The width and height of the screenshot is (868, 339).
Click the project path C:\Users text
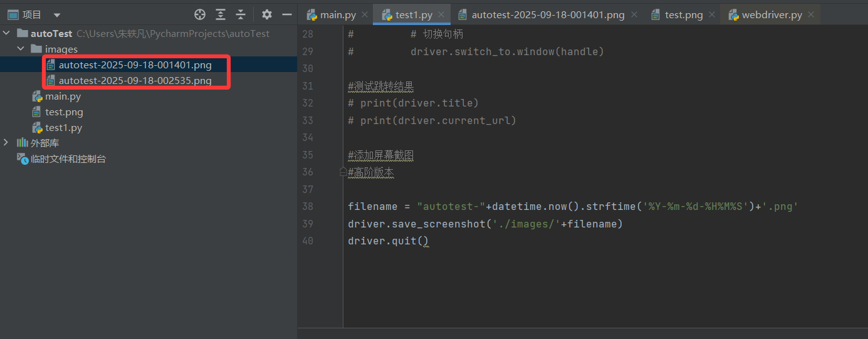click(x=173, y=34)
